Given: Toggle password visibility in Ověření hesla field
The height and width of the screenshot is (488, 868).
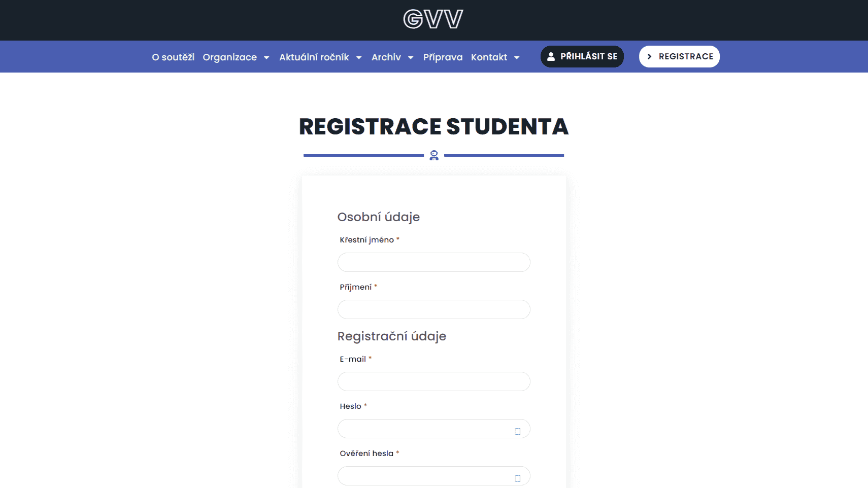Looking at the screenshot, I should point(517,478).
